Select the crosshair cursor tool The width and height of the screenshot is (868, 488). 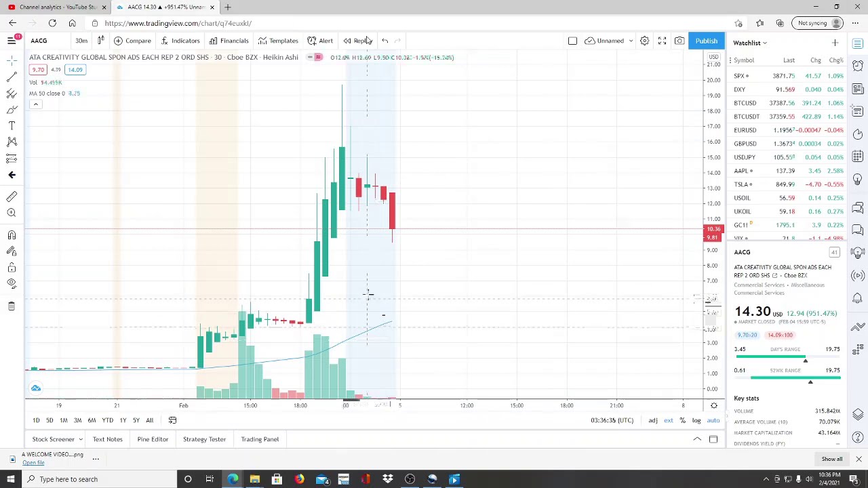click(x=12, y=60)
